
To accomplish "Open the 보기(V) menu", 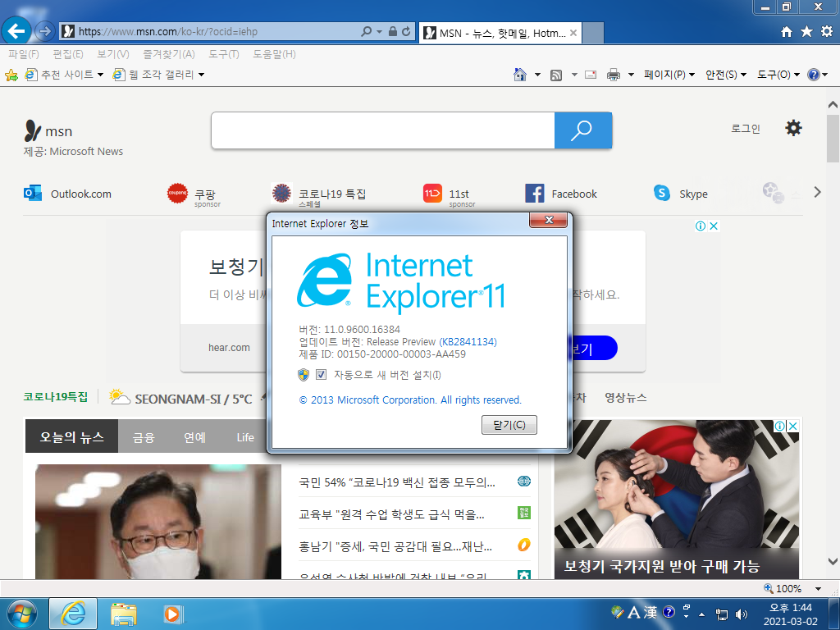I will [x=113, y=54].
